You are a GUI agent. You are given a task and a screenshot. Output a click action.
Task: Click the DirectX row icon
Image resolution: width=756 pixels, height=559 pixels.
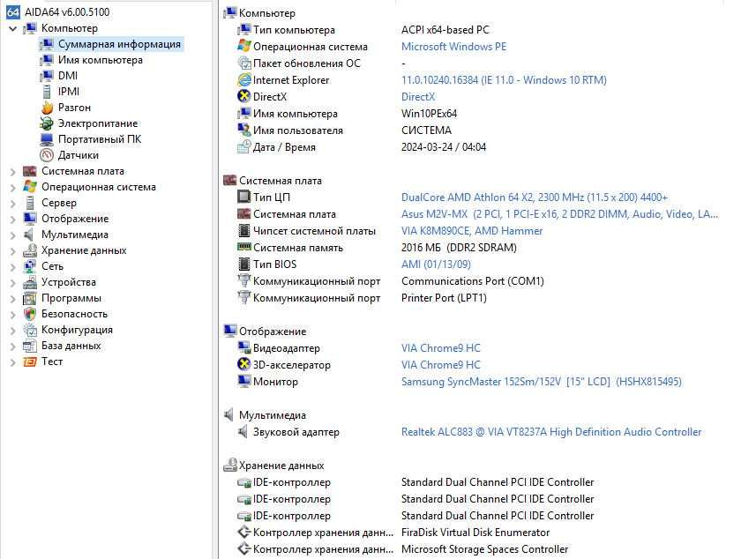point(244,96)
